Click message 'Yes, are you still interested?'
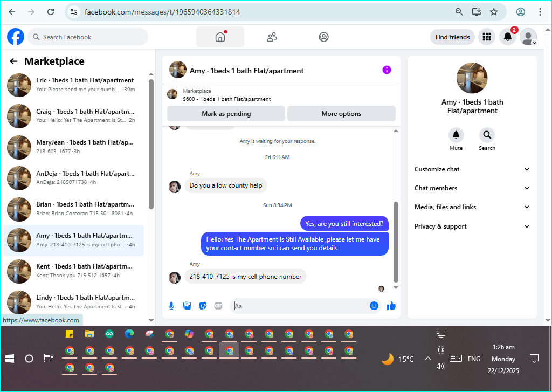This screenshot has height=392, width=552. tap(344, 224)
